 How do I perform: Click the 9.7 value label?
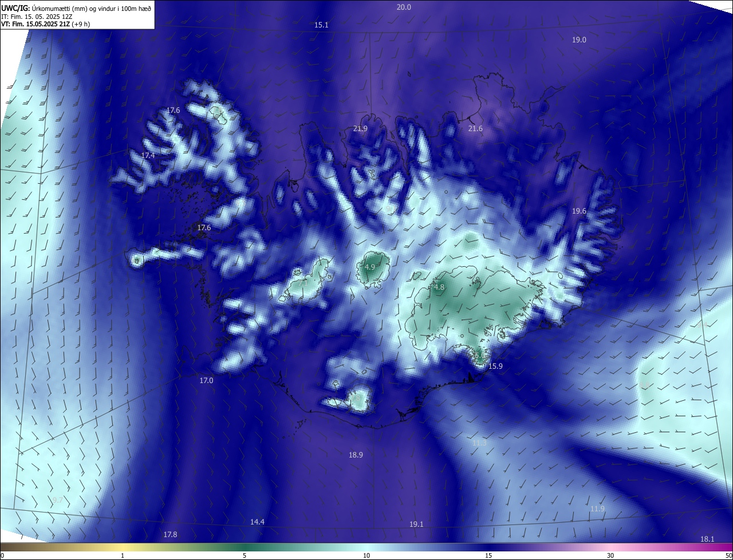click(x=58, y=500)
